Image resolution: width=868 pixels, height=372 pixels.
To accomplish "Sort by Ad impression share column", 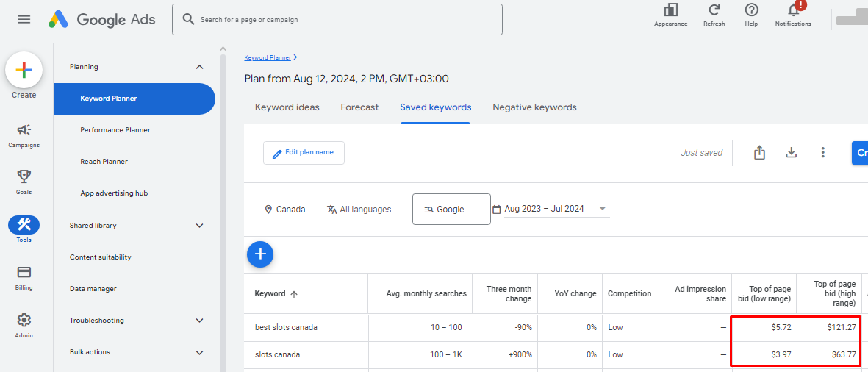I will tap(700, 294).
